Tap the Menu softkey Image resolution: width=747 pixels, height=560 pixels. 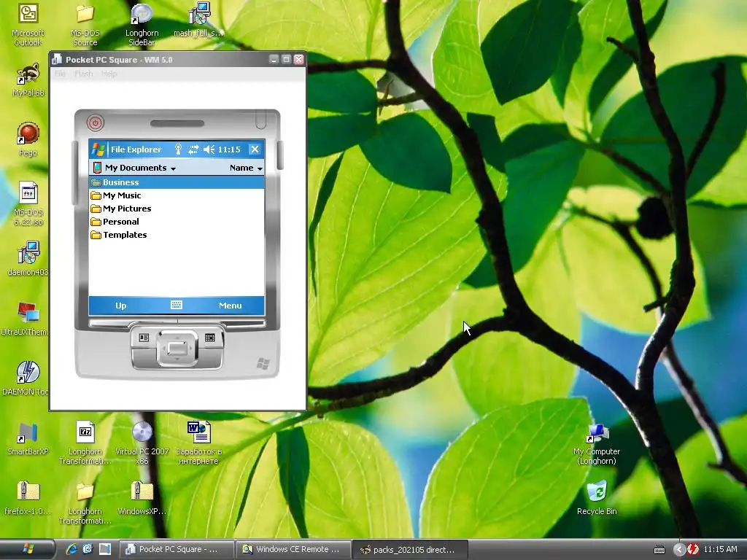pos(230,306)
